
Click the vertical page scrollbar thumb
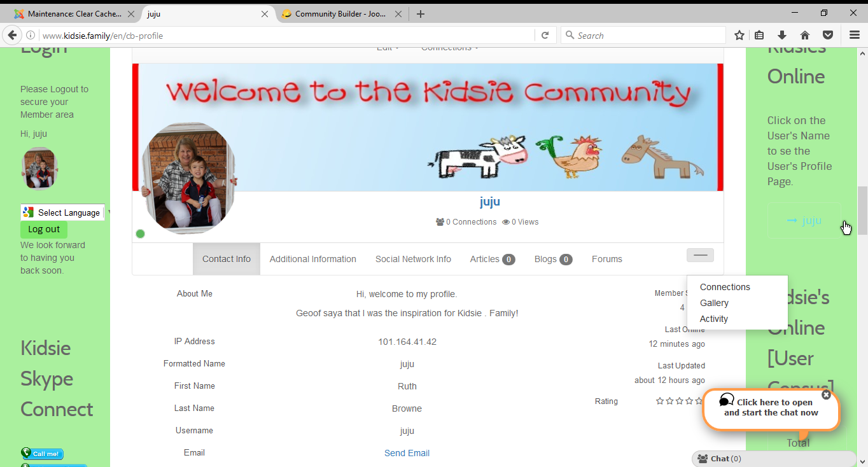point(862,211)
